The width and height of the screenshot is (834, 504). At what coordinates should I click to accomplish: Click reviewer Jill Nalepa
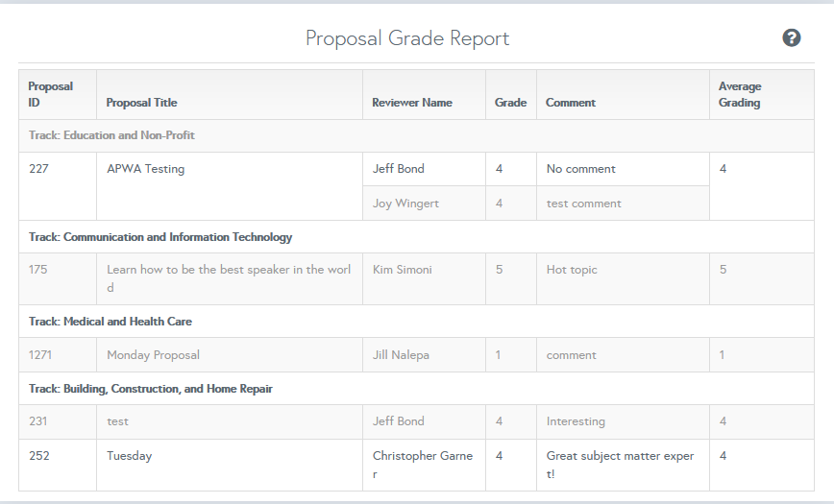tap(401, 355)
